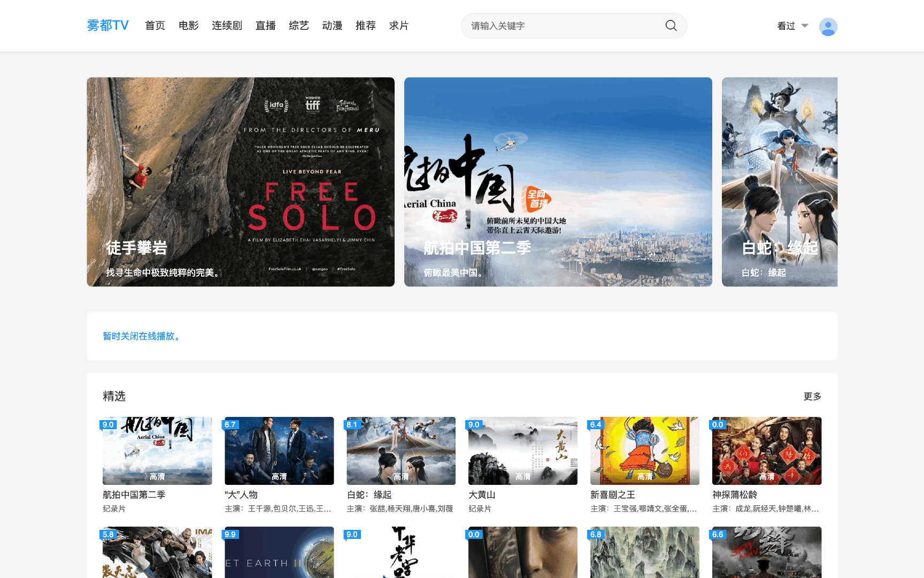
Task: Click the 暂时关闭在线播放 notice link
Action: [x=143, y=336]
